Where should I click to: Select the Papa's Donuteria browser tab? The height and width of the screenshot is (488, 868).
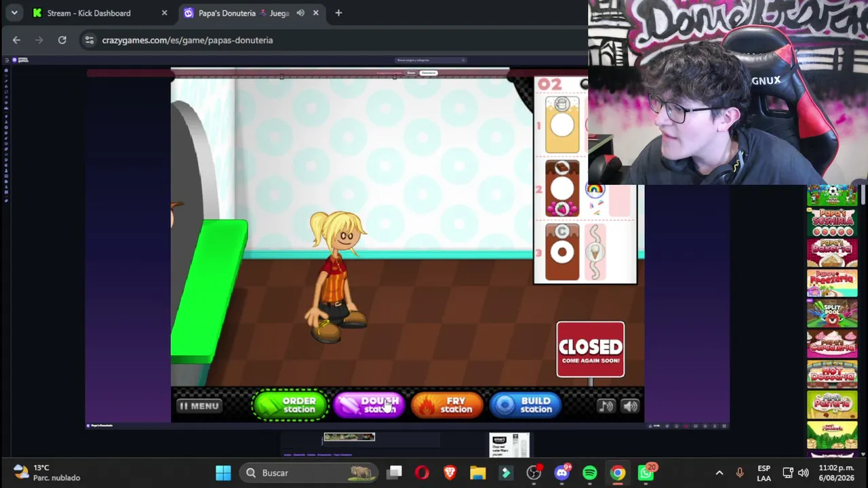[241, 13]
